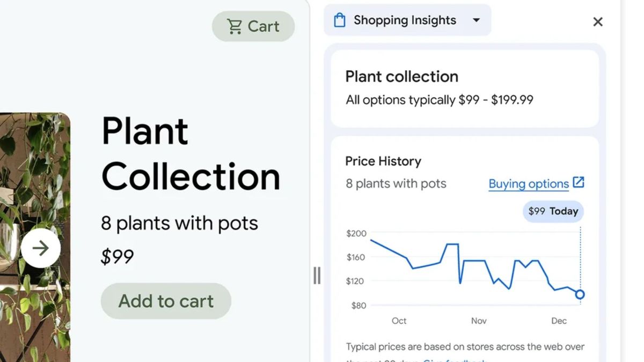Select the Price History section header
The width and height of the screenshot is (644, 362).
click(x=383, y=161)
